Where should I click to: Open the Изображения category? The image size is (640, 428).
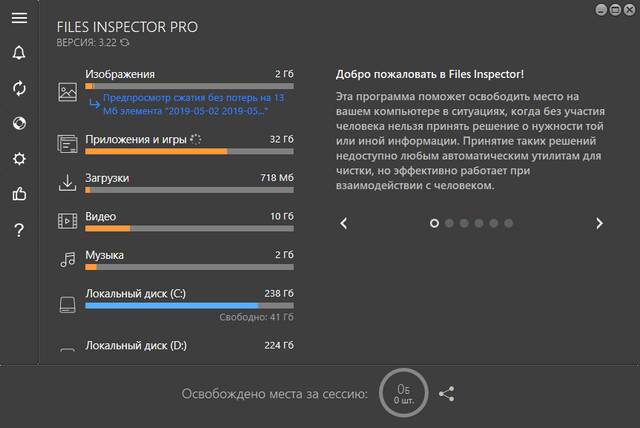pyautogui.click(x=120, y=75)
